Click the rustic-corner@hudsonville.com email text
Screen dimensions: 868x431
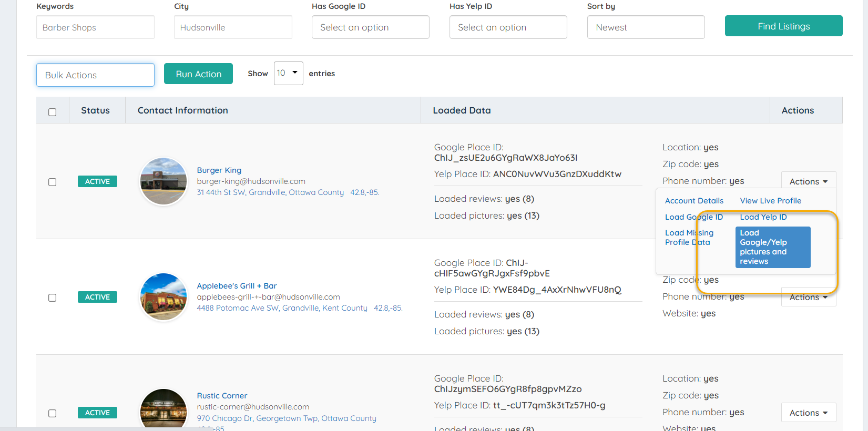click(x=253, y=407)
